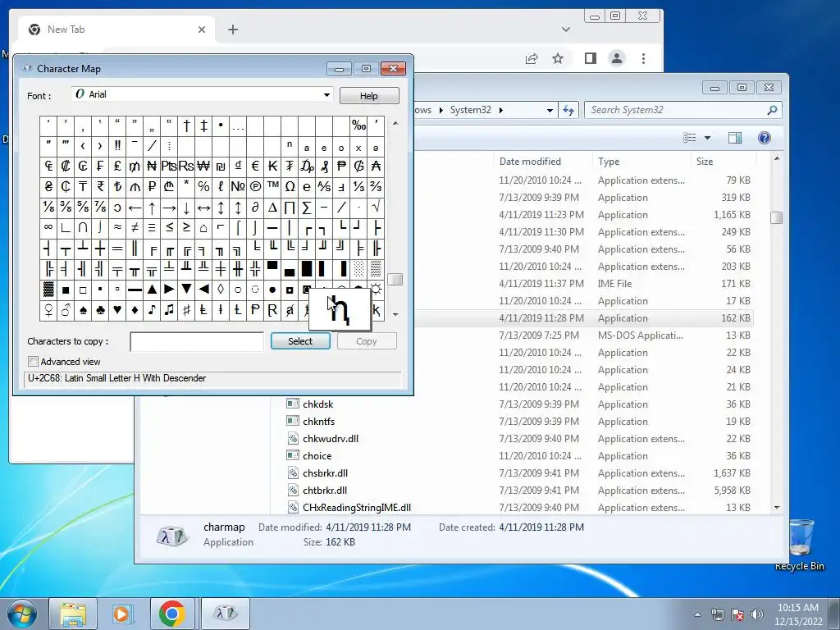Select the not-equal ≠ symbol
This screenshot has width=840, height=630.
135,228
